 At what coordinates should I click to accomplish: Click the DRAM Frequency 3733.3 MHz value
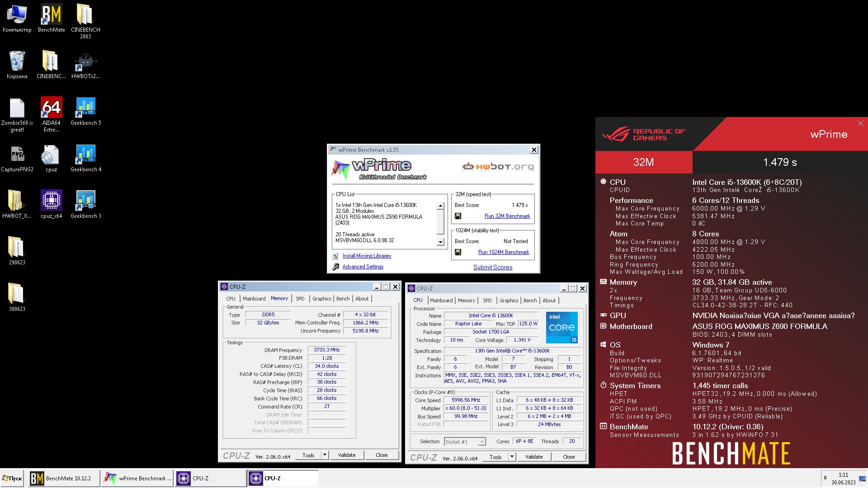[x=327, y=350]
